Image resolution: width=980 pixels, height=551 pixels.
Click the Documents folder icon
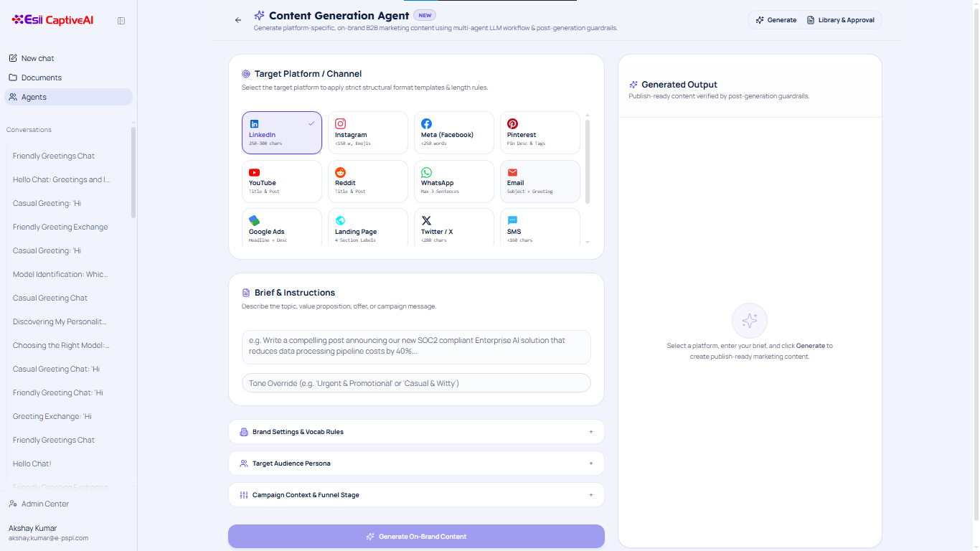(x=13, y=77)
